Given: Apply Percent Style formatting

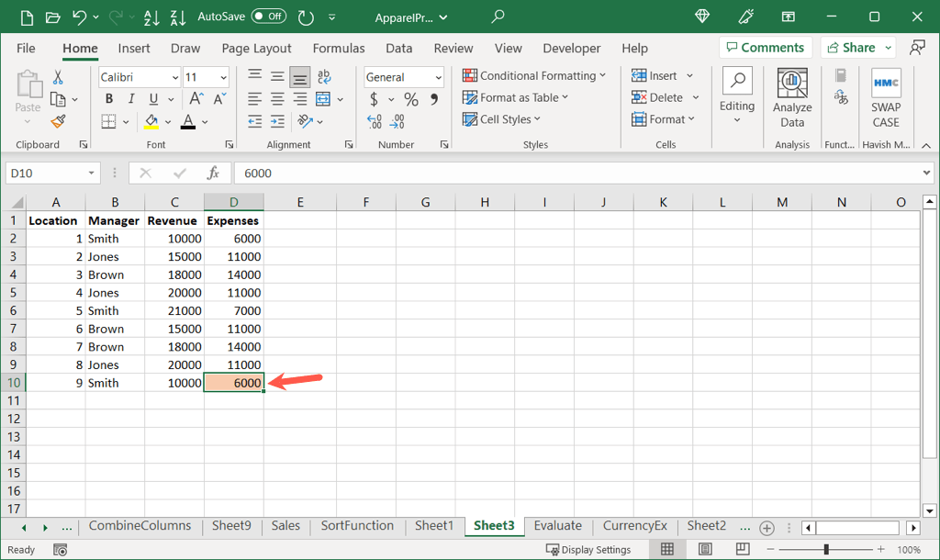Looking at the screenshot, I should 411,99.
